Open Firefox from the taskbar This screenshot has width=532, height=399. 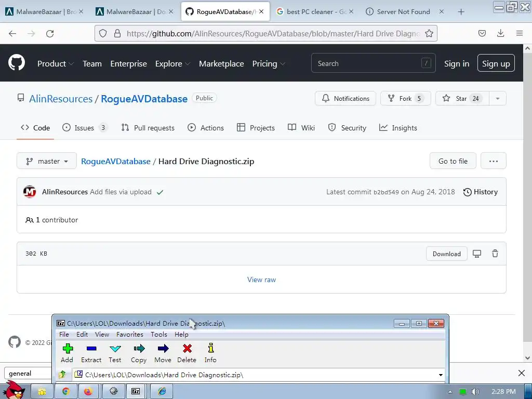tap(88, 392)
